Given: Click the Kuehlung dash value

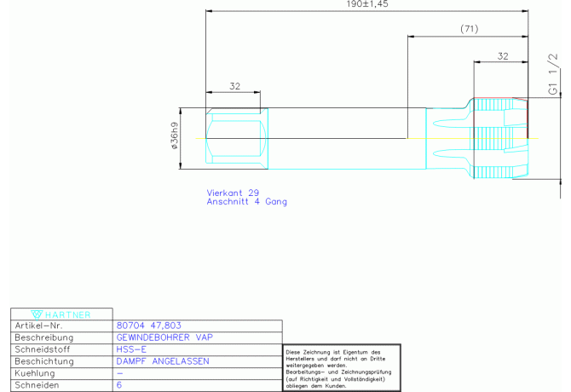Looking at the screenshot, I should pos(119,373).
